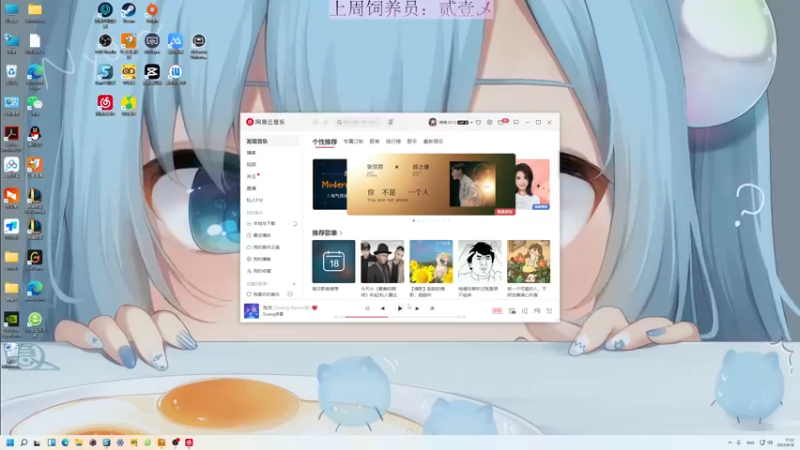This screenshot has height=450, width=800.
Task: Collapse the 创建的歌单 section header
Action: click(x=259, y=284)
